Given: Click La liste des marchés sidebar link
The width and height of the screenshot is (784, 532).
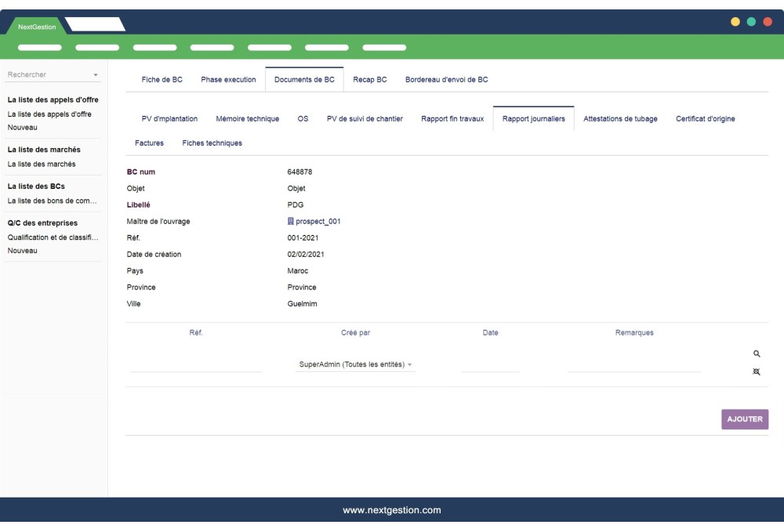Looking at the screenshot, I should click(42, 164).
